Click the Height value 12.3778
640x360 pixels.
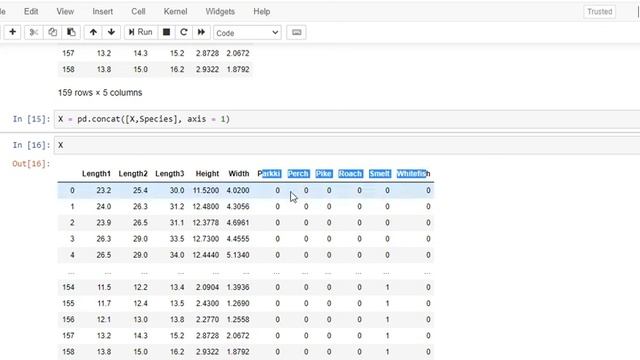(x=206, y=222)
